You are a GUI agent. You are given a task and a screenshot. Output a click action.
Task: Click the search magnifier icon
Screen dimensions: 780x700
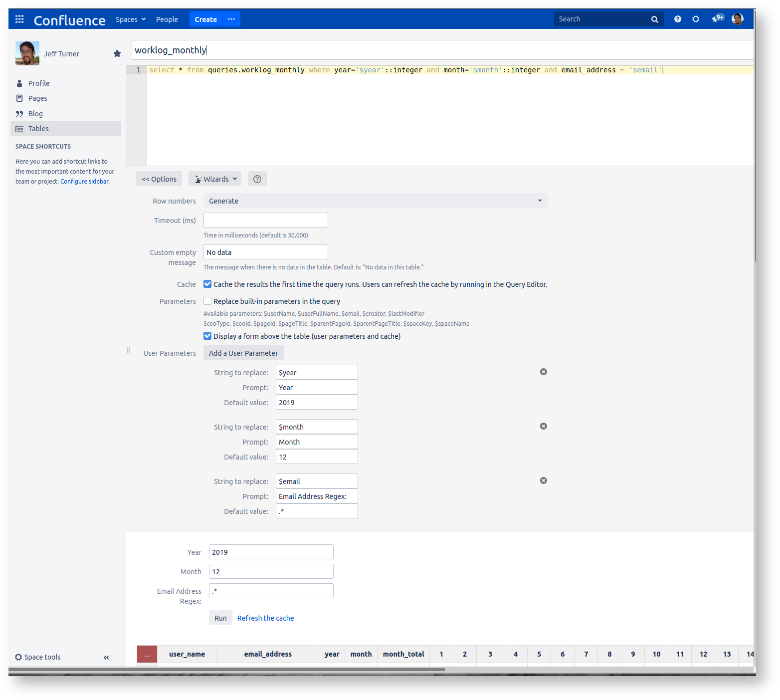coord(654,19)
